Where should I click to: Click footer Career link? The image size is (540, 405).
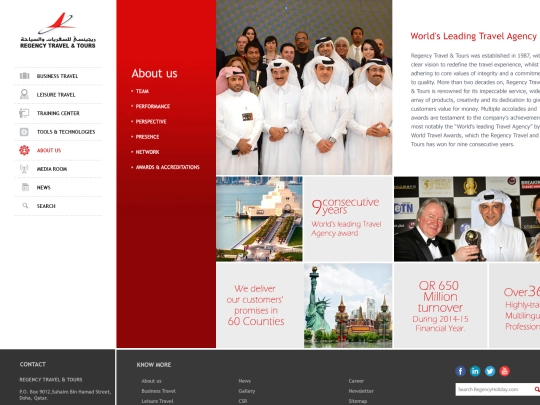click(x=356, y=381)
